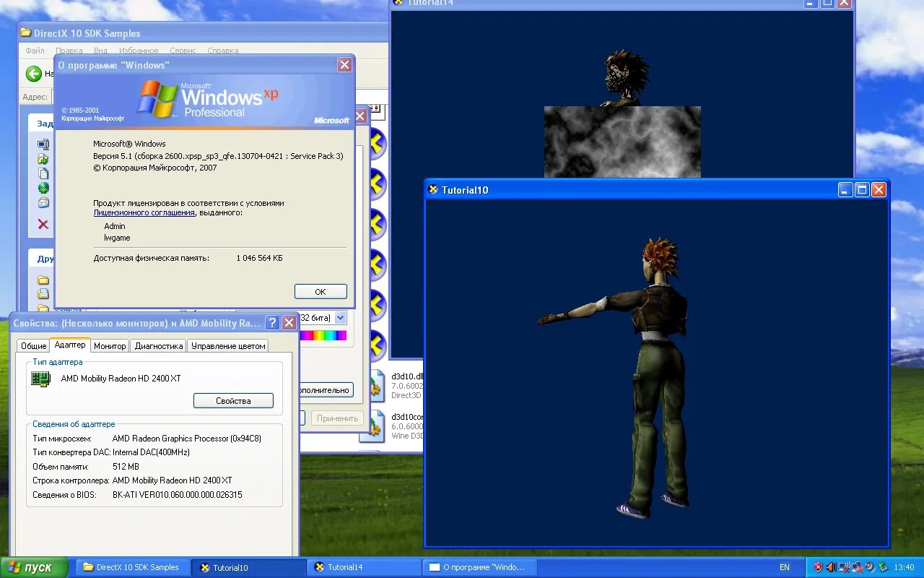924x578 pixels.
Task: Open the Правка menu in explorer
Action: pyautogui.click(x=69, y=51)
